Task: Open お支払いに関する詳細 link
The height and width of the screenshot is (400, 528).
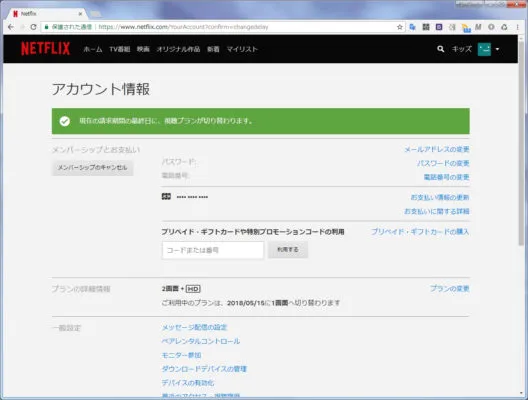Action: 437,211
